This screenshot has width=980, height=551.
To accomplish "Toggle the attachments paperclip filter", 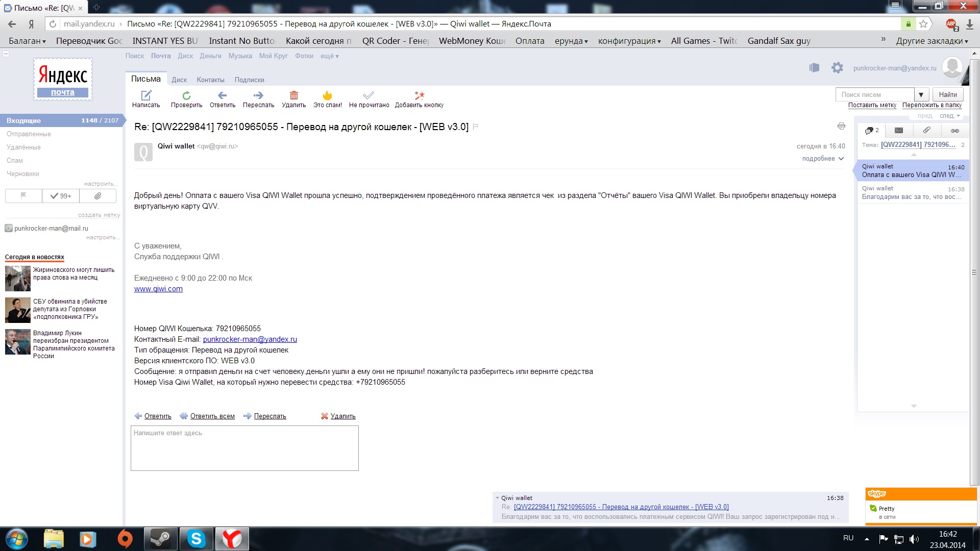I will point(97,196).
